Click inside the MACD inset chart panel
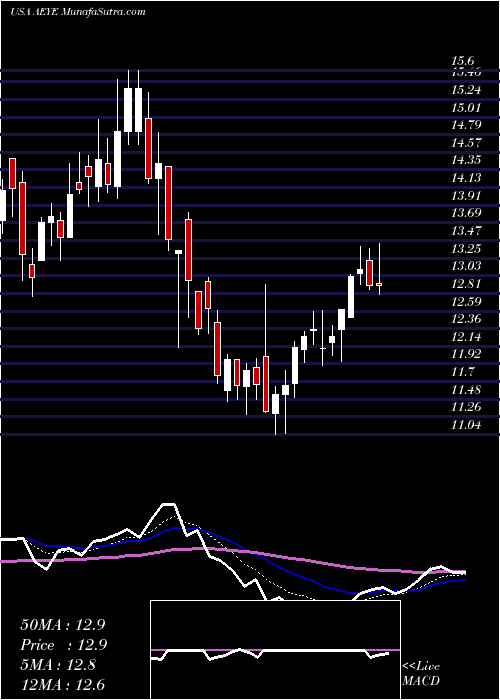The width and height of the screenshot is (500, 700). click(275, 650)
